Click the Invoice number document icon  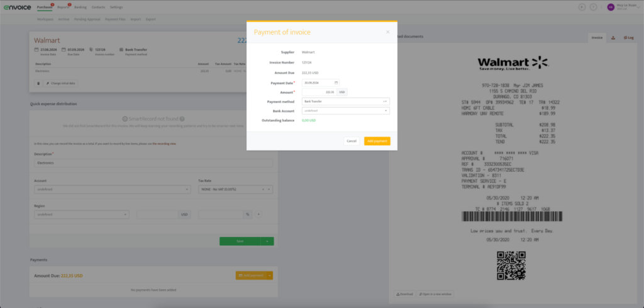pos(91,50)
